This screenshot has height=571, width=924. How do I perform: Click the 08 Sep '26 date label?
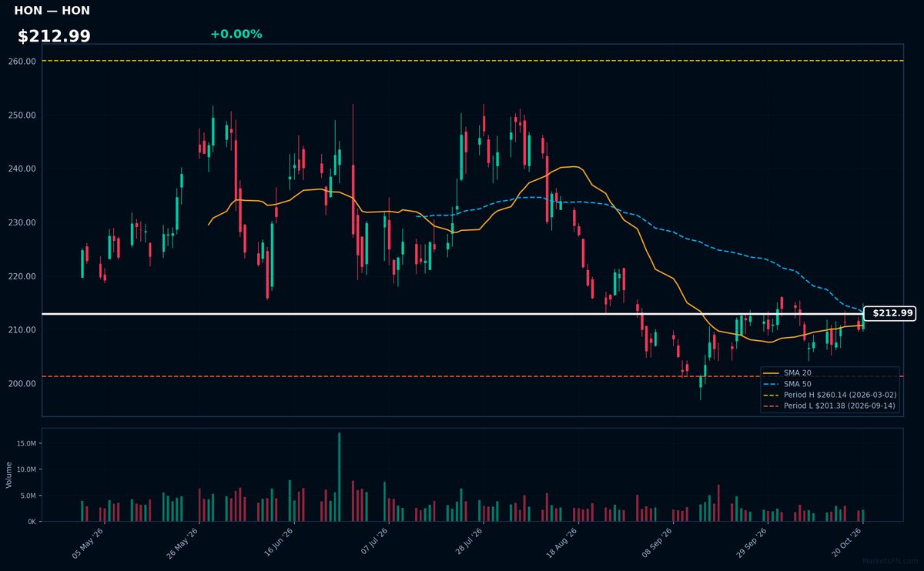[x=658, y=543]
